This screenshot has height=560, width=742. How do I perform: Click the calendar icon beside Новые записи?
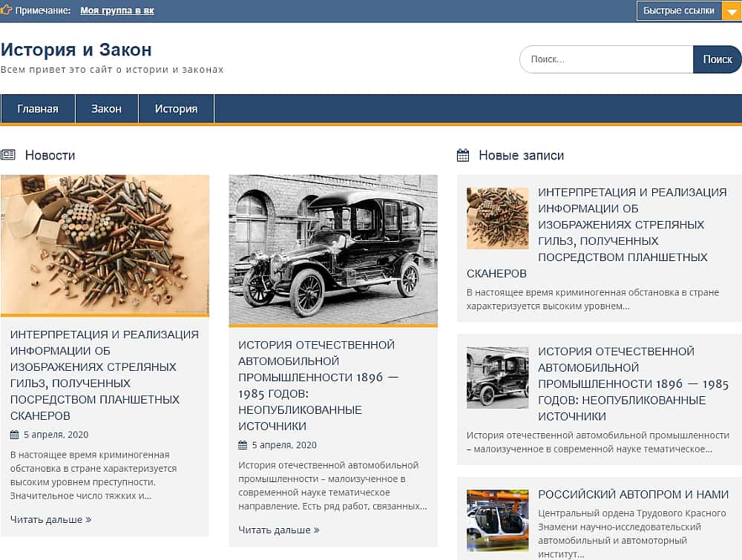tap(463, 156)
